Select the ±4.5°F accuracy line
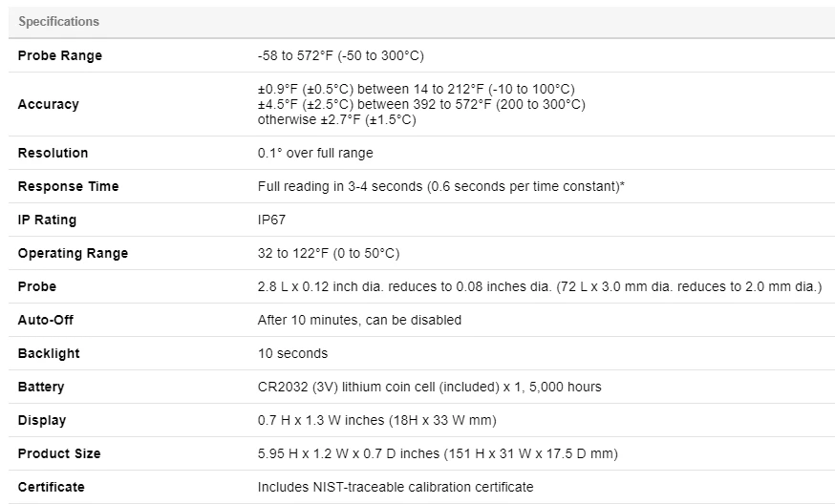835x504 pixels. (x=421, y=104)
